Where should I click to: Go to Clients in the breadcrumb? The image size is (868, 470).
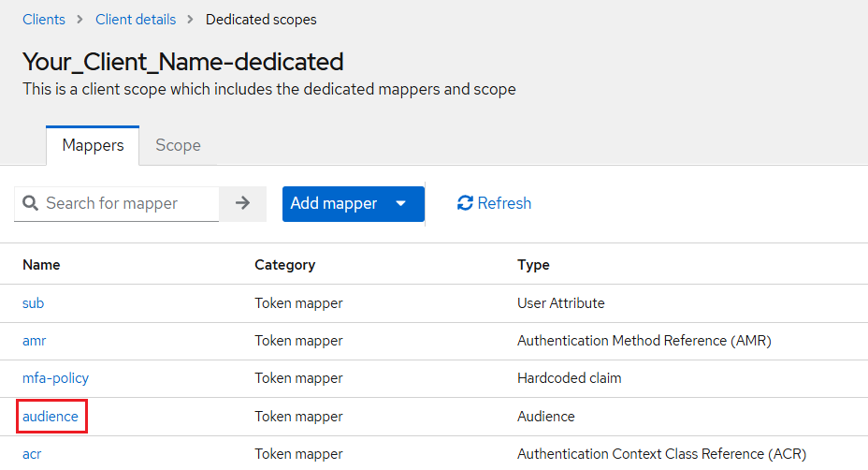click(44, 19)
